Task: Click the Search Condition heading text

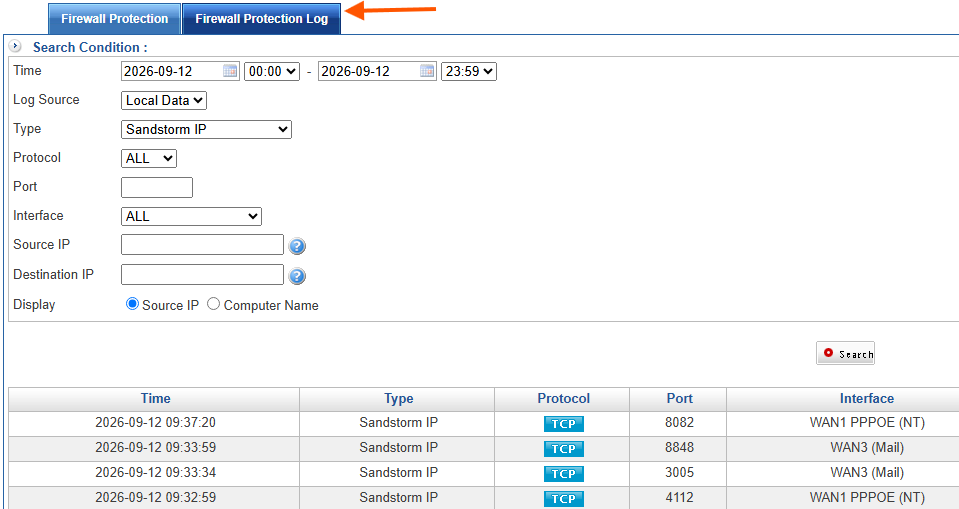Action: [90, 47]
